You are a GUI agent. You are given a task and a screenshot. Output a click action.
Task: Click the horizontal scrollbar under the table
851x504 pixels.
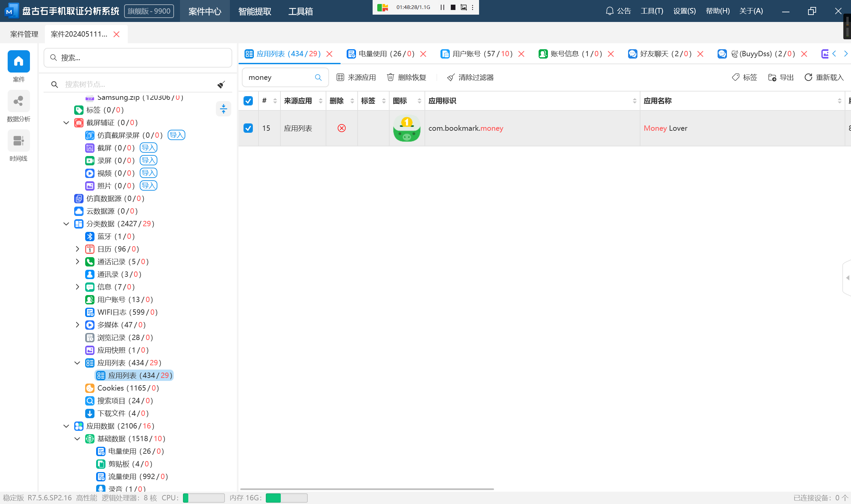click(367, 489)
